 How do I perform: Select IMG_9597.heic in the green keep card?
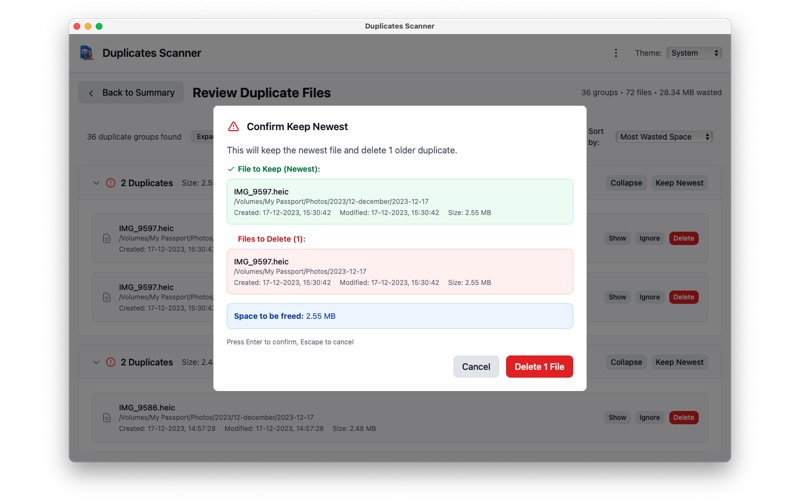coord(261,192)
